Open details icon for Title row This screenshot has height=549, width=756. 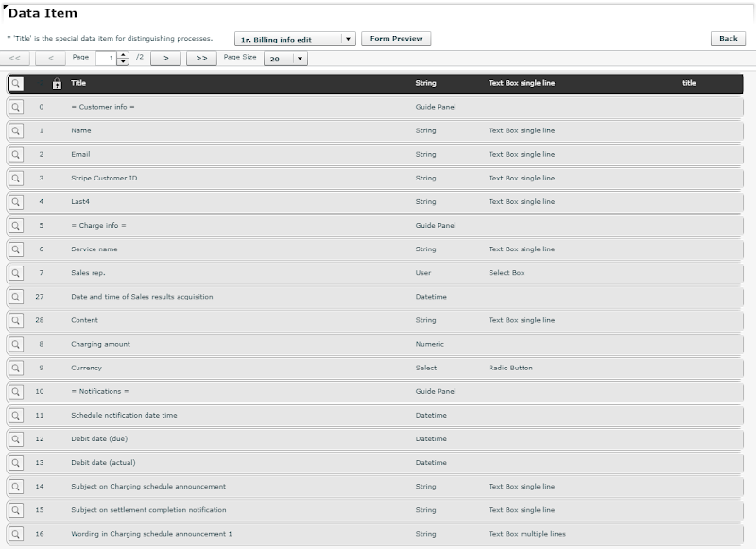(x=16, y=83)
